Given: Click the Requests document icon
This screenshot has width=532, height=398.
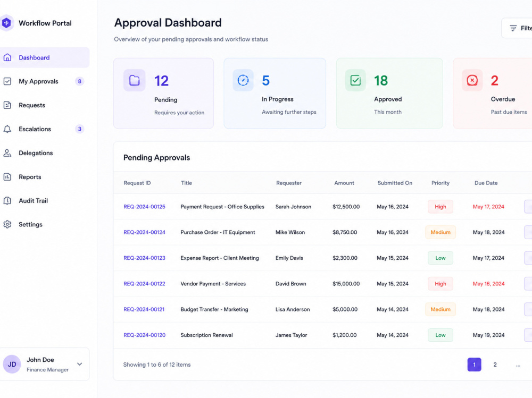Looking at the screenshot, I should pos(7,105).
